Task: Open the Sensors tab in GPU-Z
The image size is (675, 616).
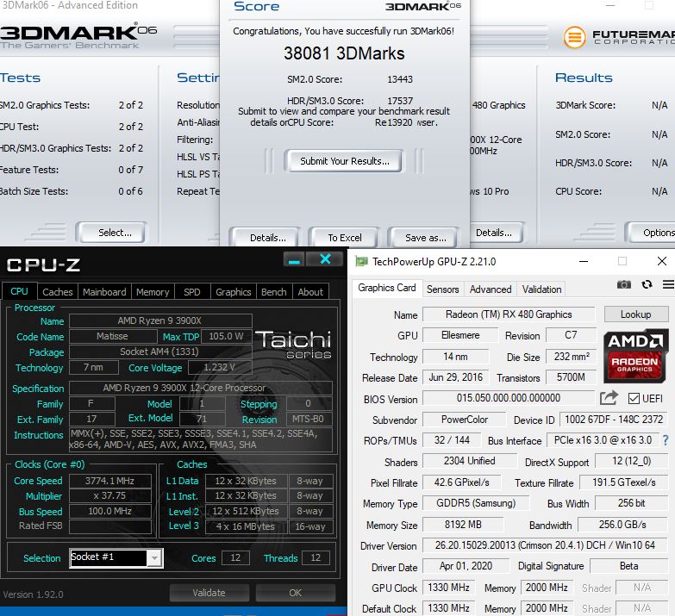Action: [x=442, y=289]
